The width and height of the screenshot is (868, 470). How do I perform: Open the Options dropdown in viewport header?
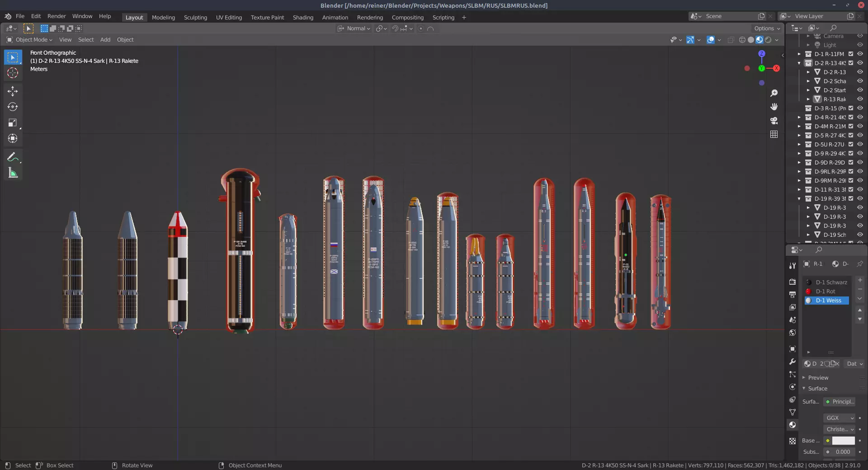[767, 28]
